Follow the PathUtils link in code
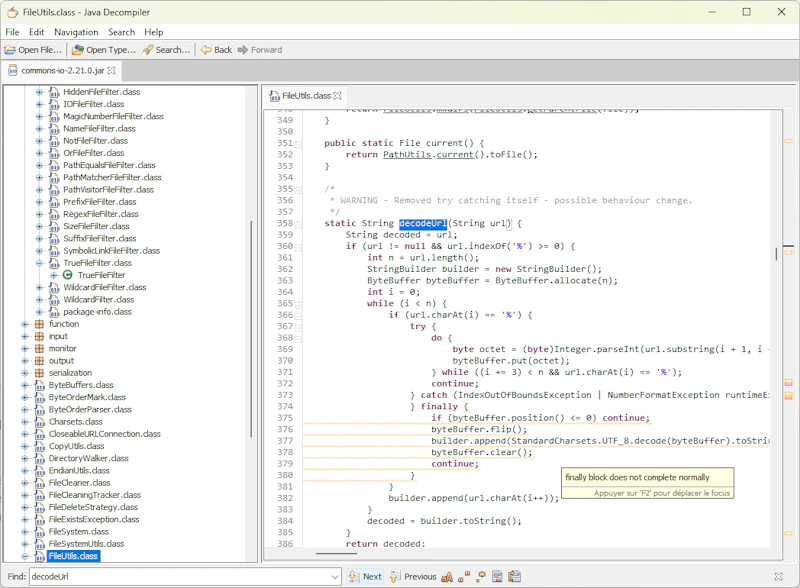Screen dimensions: 800x588 (407, 155)
